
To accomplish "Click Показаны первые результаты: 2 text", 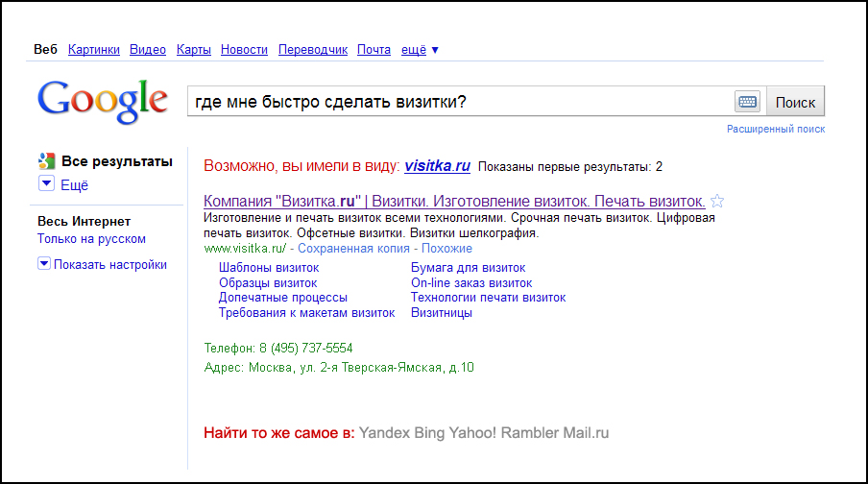I will point(570,167).
